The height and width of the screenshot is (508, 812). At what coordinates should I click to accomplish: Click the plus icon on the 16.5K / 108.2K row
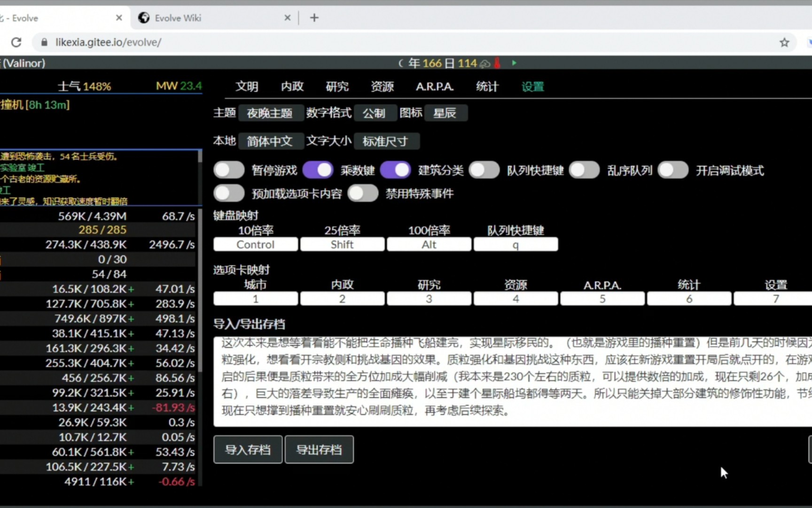(131, 289)
